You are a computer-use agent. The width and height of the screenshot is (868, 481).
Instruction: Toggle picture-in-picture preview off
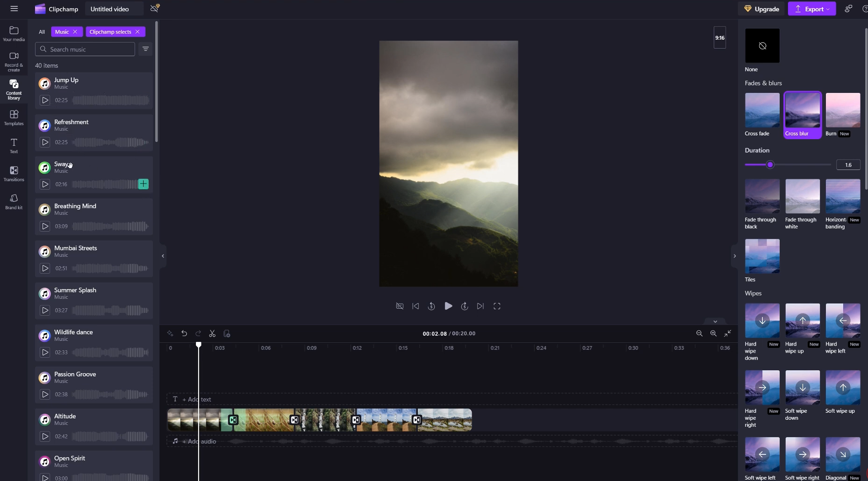point(400,306)
